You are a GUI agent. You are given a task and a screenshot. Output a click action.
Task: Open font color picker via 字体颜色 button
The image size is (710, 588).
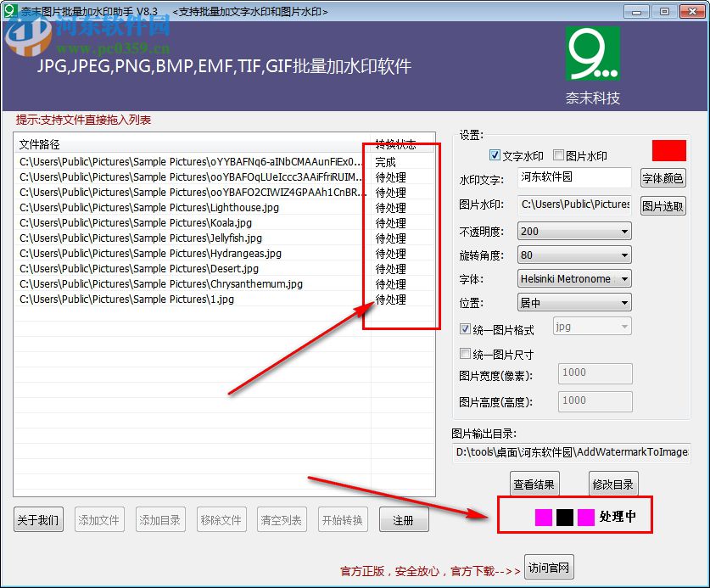[x=664, y=178]
